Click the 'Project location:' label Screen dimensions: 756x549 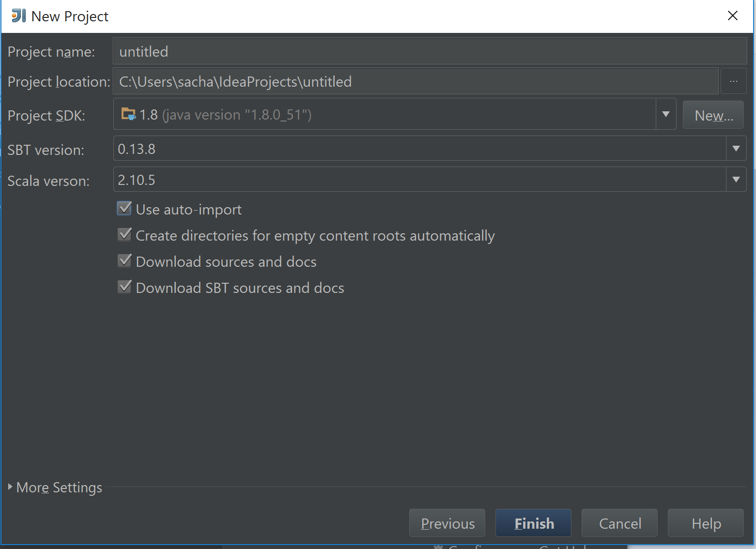[x=59, y=82]
